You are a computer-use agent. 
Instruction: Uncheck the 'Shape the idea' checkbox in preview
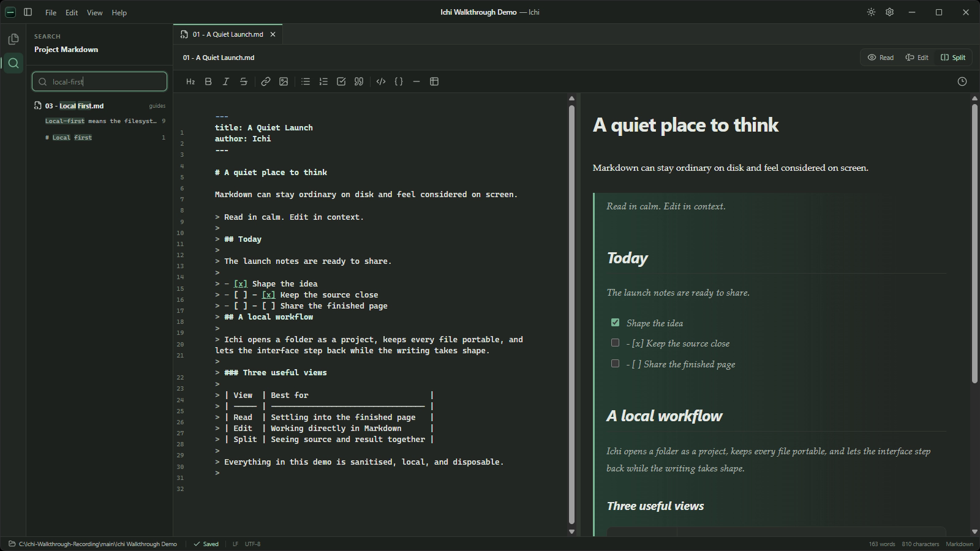tap(615, 322)
